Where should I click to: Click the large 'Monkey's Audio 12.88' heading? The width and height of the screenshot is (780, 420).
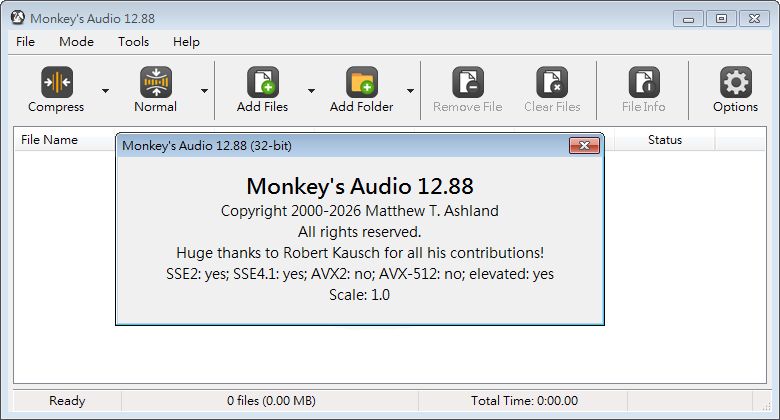pyautogui.click(x=360, y=186)
